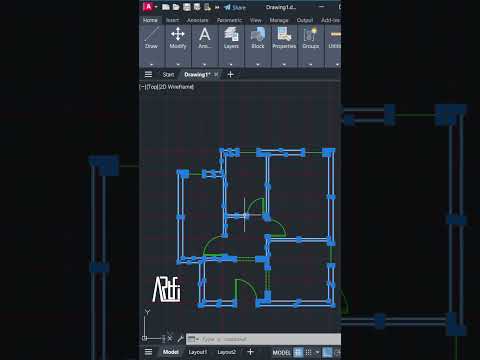Switch to the View ribbon tab
Image resolution: width=480 pixels, height=360 pixels.
pyautogui.click(x=256, y=20)
